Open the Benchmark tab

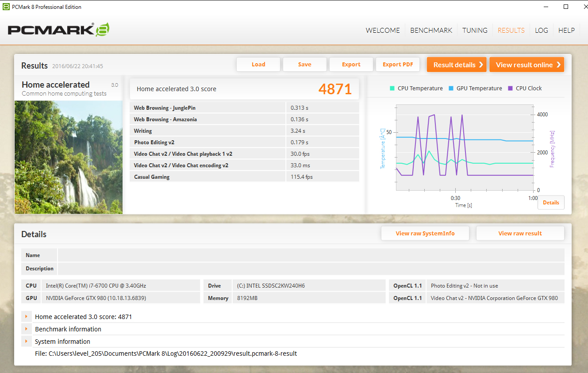(x=431, y=31)
